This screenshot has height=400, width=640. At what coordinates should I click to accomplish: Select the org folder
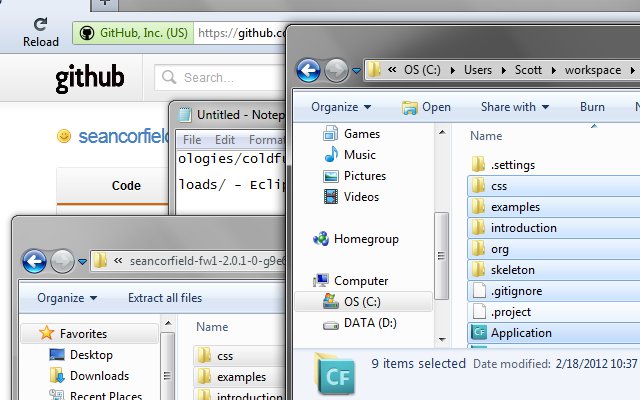[553, 249]
